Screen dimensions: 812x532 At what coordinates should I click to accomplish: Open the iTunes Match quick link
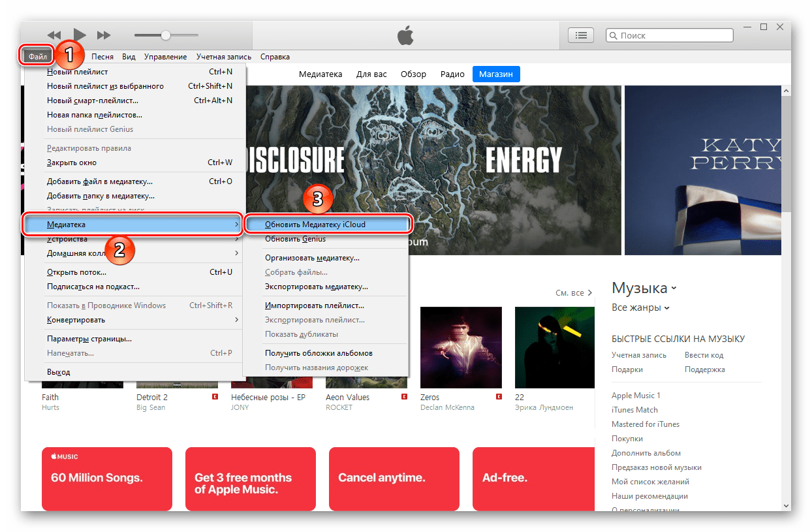click(x=634, y=410)
